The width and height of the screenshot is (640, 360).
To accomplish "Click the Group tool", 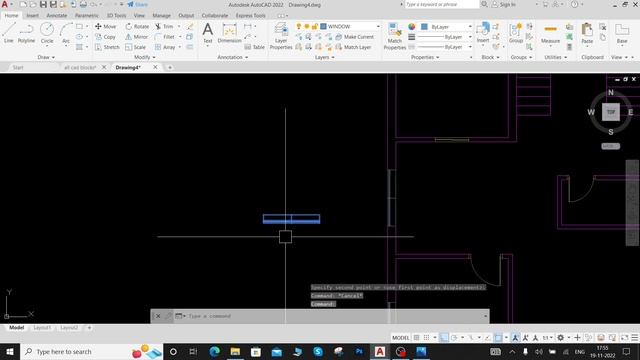I will (x=516, y=33).
